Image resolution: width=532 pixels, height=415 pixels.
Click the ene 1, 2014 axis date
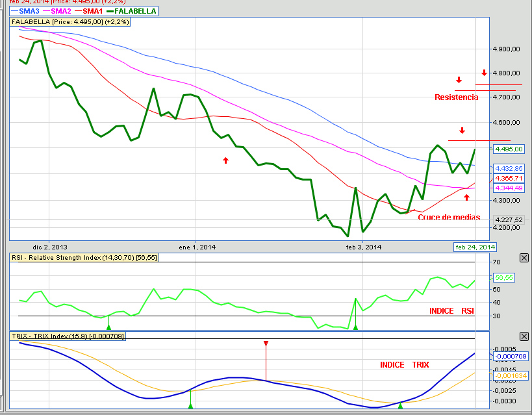click(197, 247)
